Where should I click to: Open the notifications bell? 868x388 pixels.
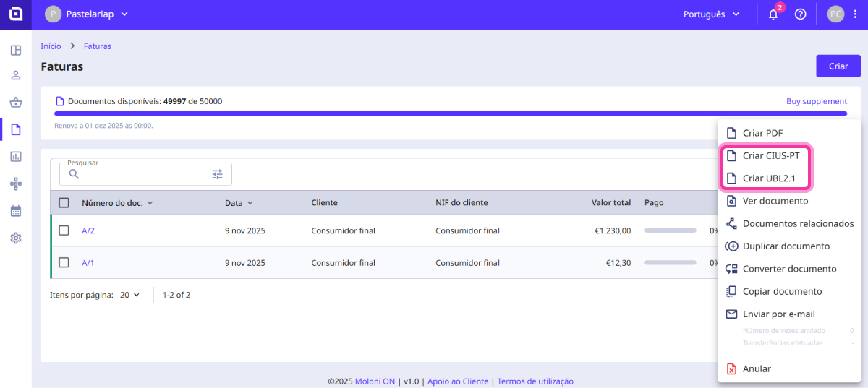tap(773, 14)
